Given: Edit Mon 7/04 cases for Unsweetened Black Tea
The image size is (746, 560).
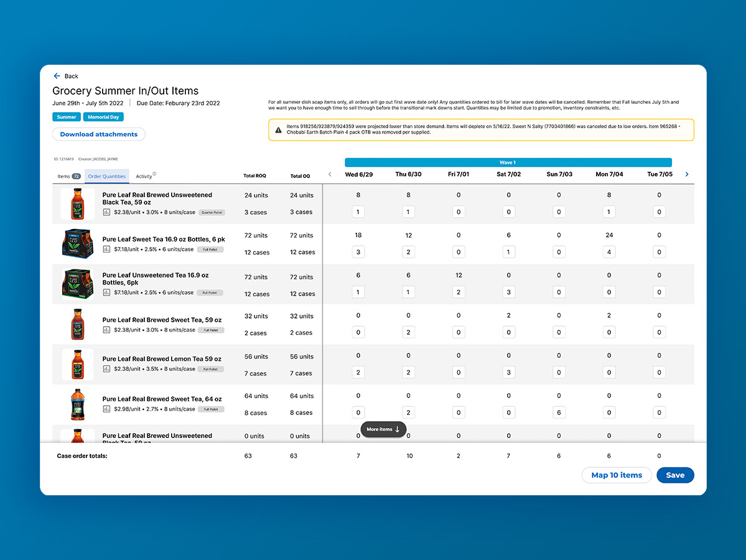Looking at the screenshot, I should click(609, 212).
